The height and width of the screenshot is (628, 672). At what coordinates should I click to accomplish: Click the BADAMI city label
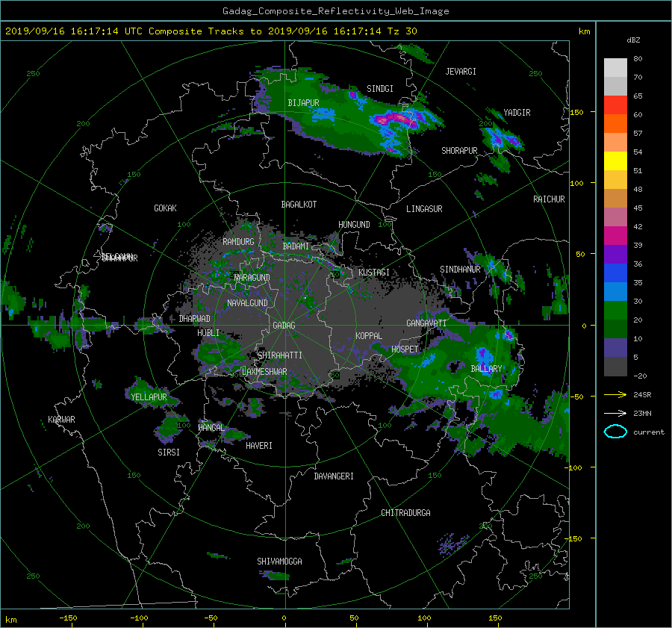pos(296,246)
